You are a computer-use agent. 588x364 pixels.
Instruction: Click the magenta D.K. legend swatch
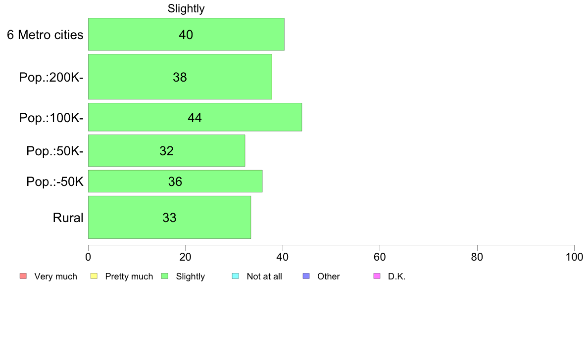pos(377,276)
